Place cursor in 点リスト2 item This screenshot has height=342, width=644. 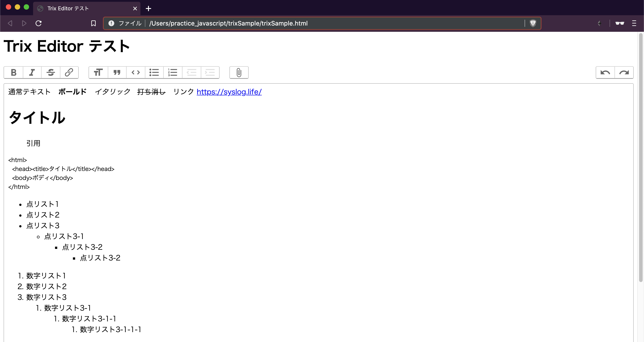pos(43,215)
